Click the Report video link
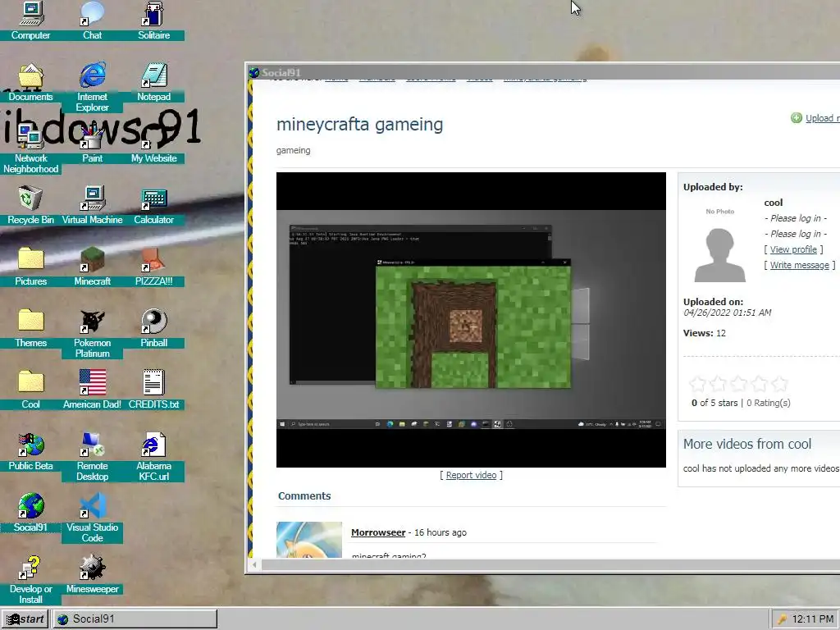The image size is (840, 630). tap(472, 475)
